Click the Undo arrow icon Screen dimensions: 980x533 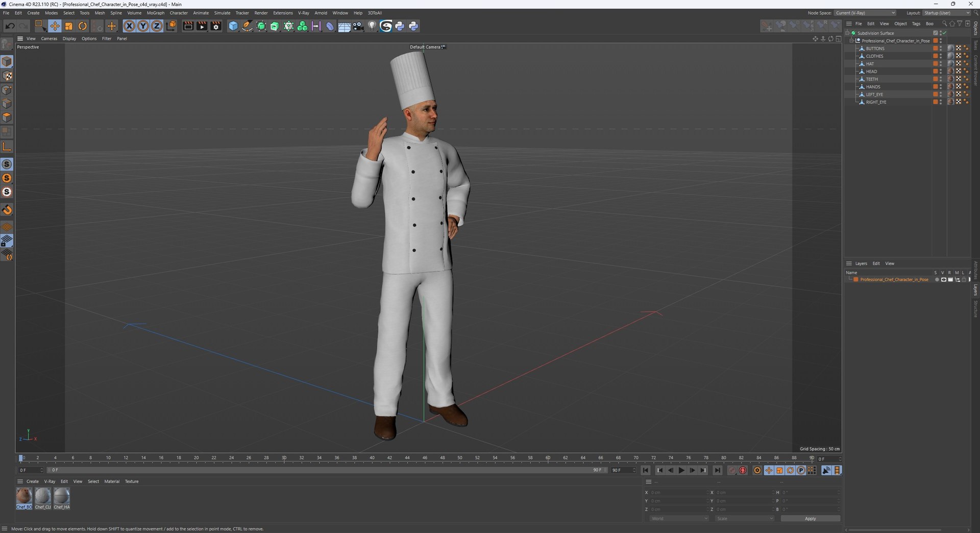(x=10, y=26)
